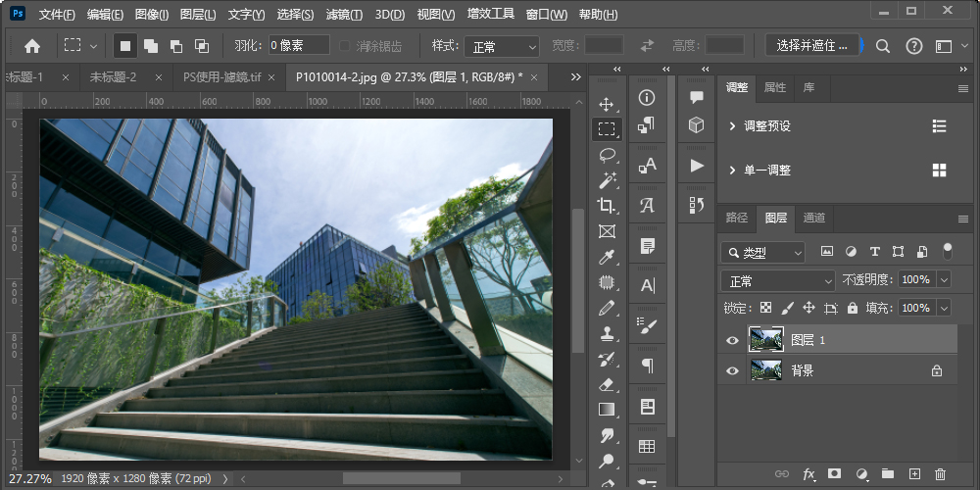Toggle the layer filter switch
Image resolution: width=980 pixels, height=490 pixels.
(947, 251)
